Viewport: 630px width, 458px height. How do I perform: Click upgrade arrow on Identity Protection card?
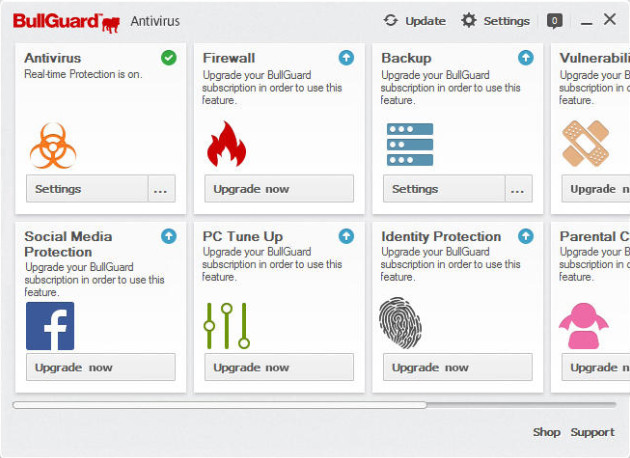click(x=526, y=236)
